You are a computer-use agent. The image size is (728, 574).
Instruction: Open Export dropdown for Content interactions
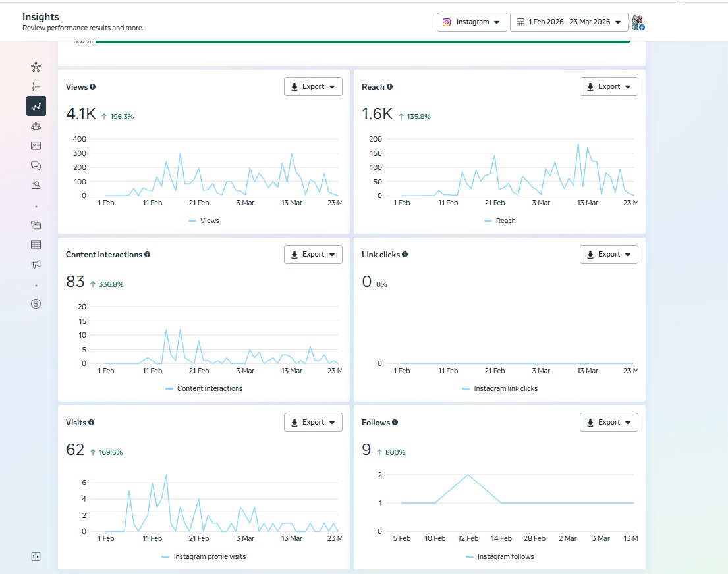click(313, 255)
